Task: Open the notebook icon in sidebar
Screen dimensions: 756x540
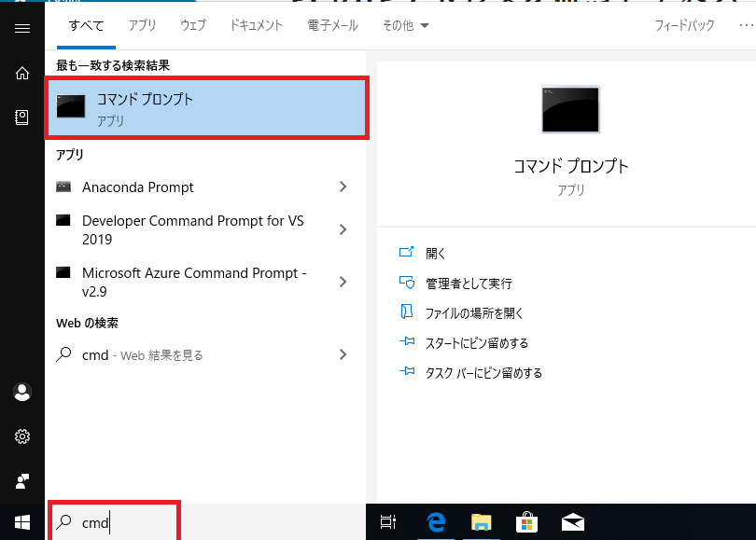Action: click(21, 118)
